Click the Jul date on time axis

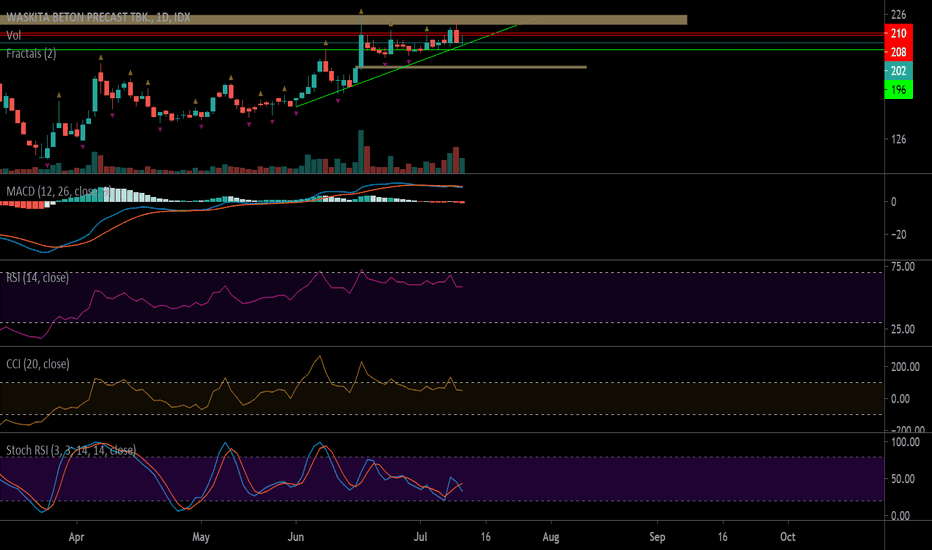tap(420, 537)
